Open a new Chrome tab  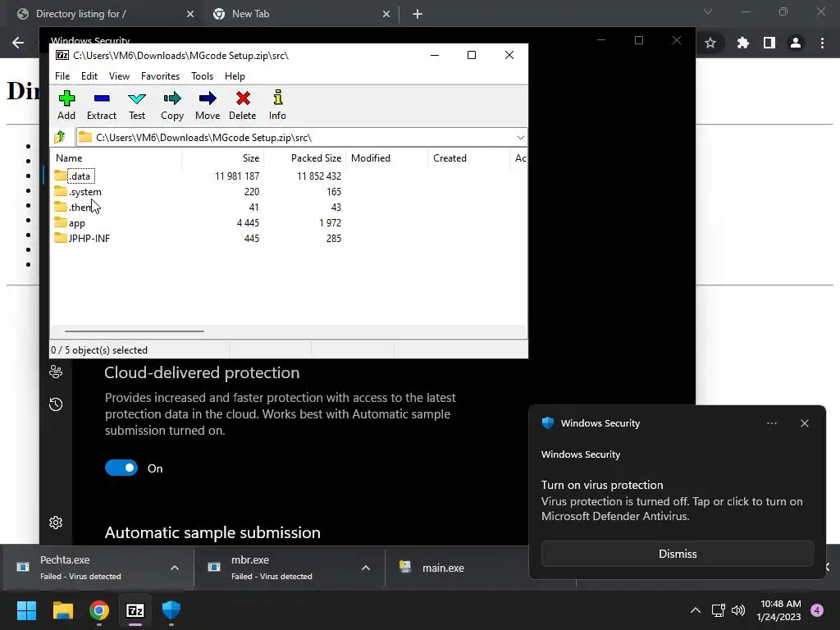(x=418, y=14)
